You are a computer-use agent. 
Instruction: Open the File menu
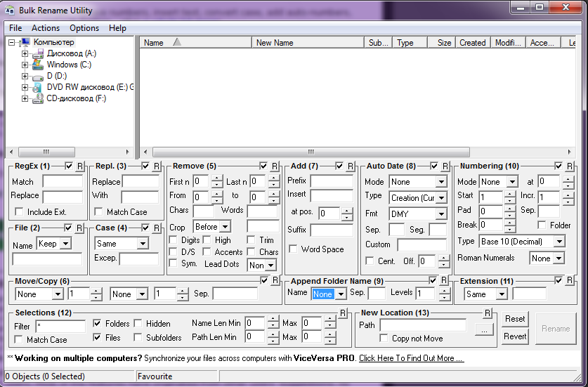tap(15, 28)
